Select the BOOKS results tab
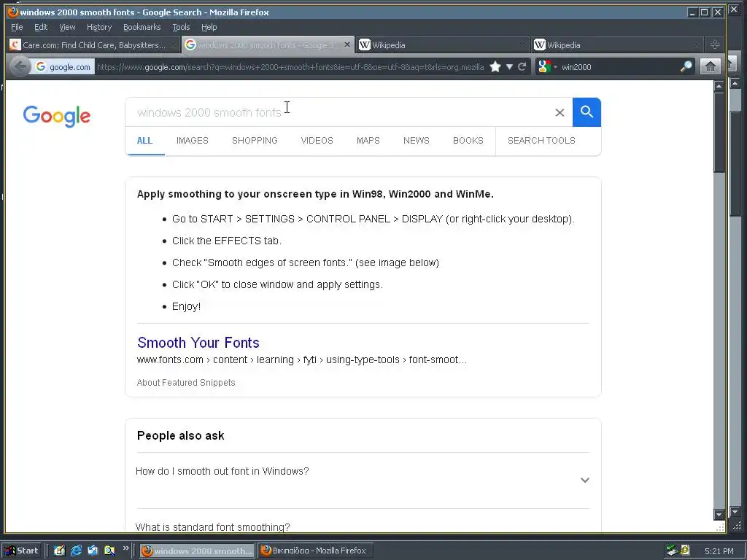The image size is (747, 560). 468,141
